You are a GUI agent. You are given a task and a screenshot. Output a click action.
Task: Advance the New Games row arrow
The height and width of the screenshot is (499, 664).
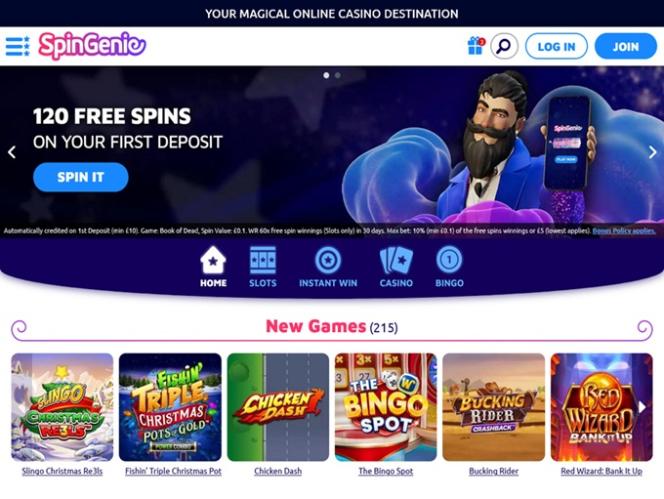pyautogui.click(x=642, y=407)
